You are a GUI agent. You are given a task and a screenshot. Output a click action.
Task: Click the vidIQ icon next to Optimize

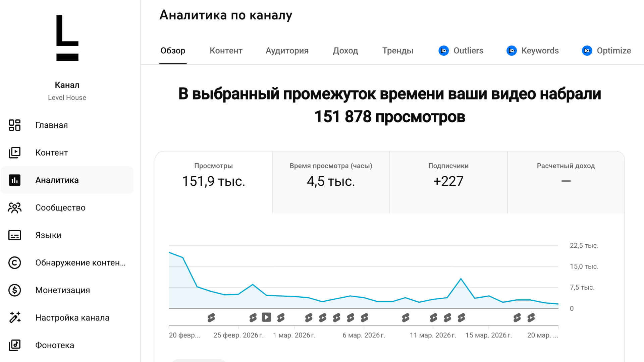click(587, 51)
